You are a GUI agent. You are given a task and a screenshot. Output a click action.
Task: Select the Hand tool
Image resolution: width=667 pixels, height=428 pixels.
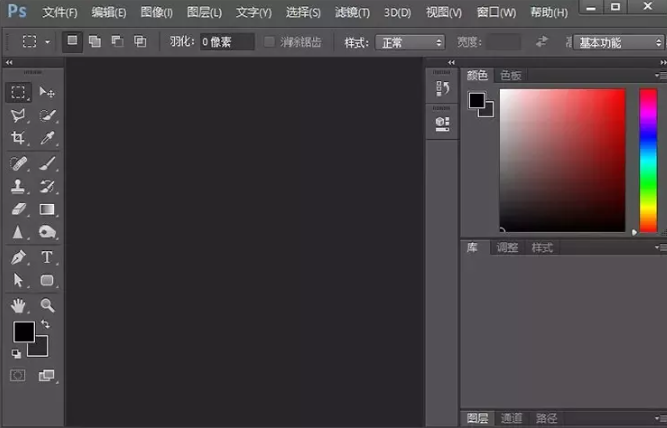(18, 305)
